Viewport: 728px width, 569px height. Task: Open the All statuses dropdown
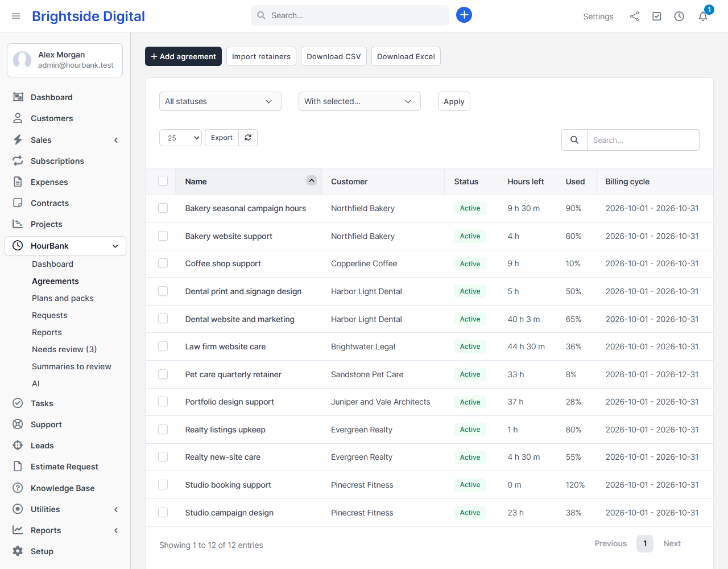click(x=220, y=101)
